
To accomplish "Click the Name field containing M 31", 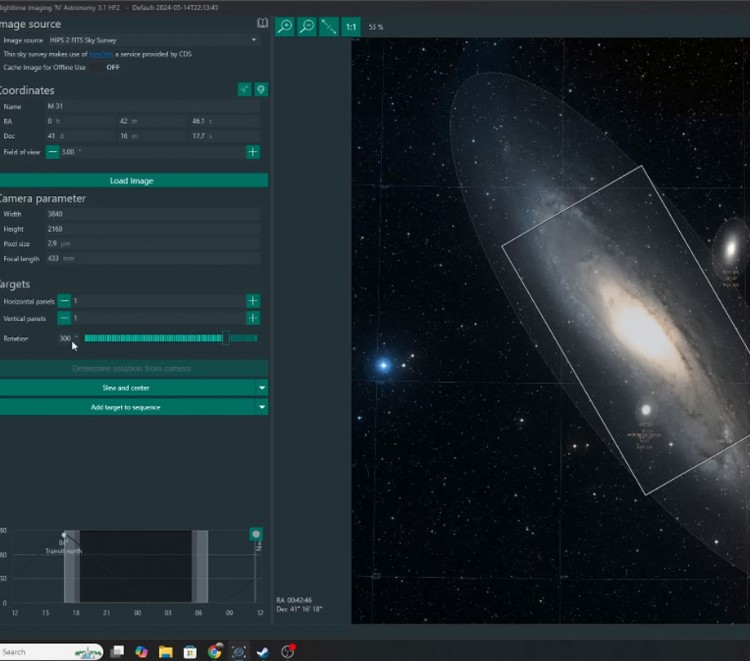I will 150,106.
